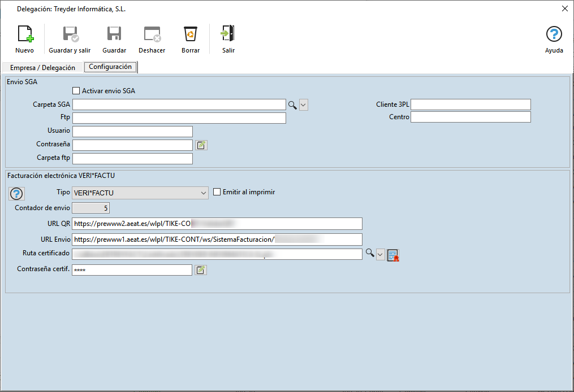
Task: Click magnifier icon next to Carpeta SGA
Action: (292, 105)
